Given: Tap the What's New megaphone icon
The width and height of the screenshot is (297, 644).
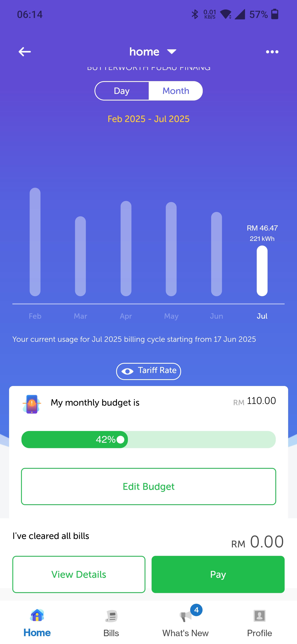Looking at the screenshot, I should coord(185,617).
